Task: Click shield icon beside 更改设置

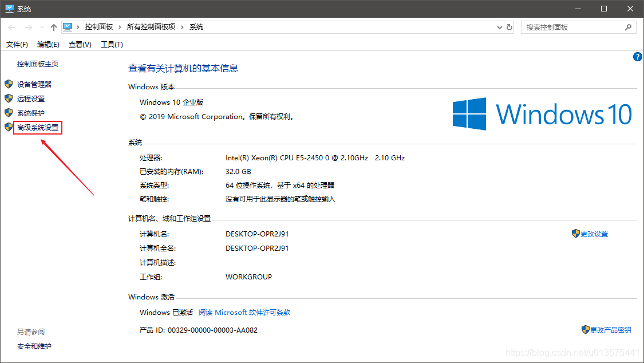Action: [575, 234]
